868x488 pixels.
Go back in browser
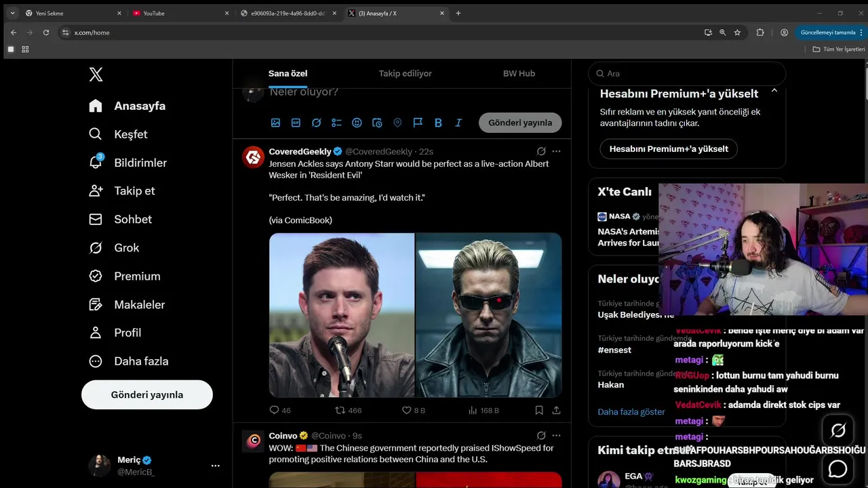click(14, 33)
